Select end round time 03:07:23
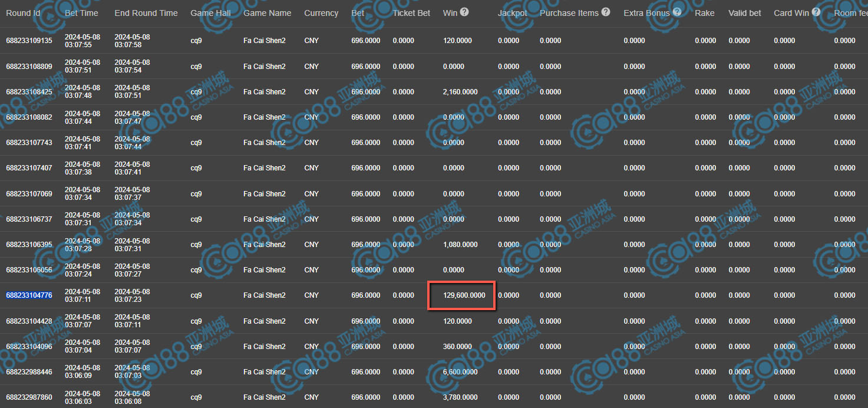This screenshot has width=868, height=408. 132,295
